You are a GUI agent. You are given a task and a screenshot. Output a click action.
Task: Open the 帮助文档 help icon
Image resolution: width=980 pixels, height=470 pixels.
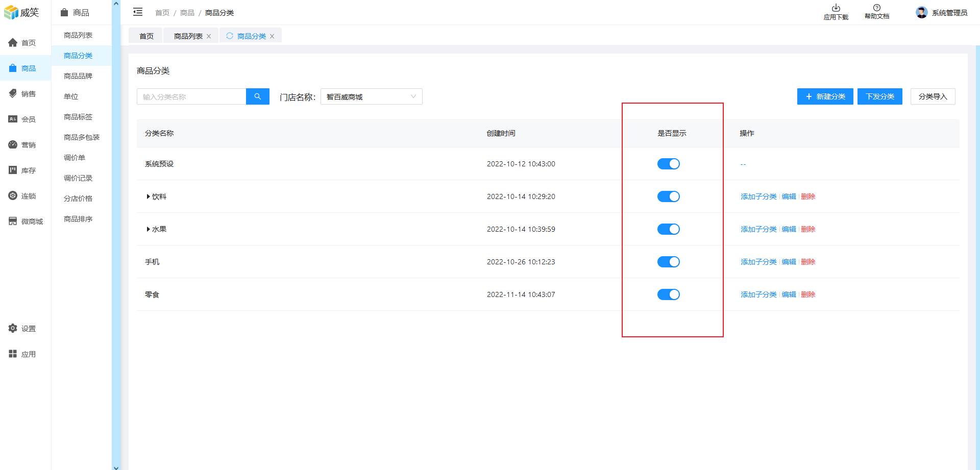click(x=876, y=8)
